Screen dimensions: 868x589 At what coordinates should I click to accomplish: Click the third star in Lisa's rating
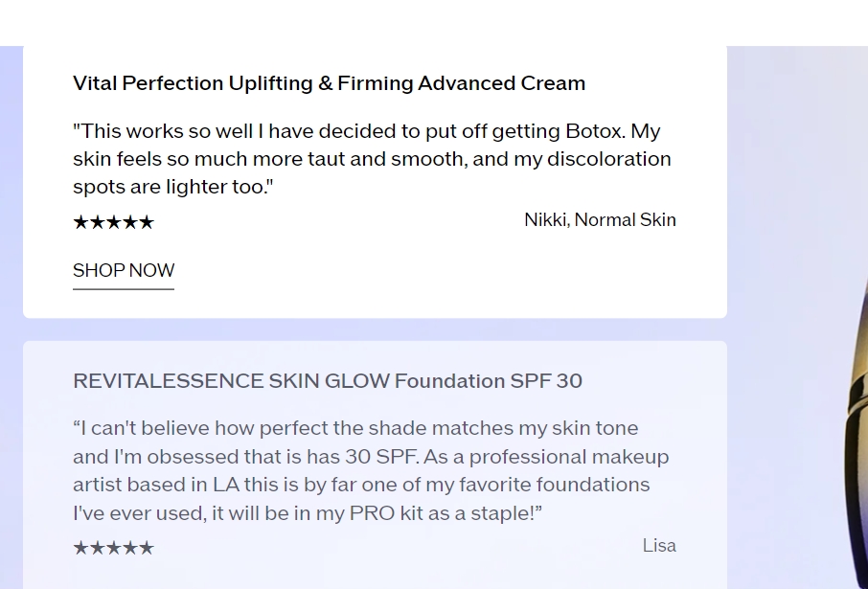point(113,548)
